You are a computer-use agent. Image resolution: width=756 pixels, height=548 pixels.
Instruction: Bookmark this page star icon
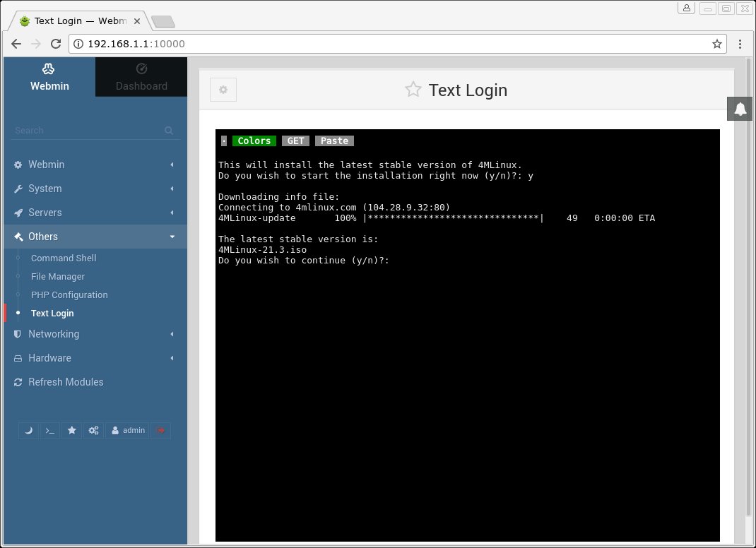[717, 44]
